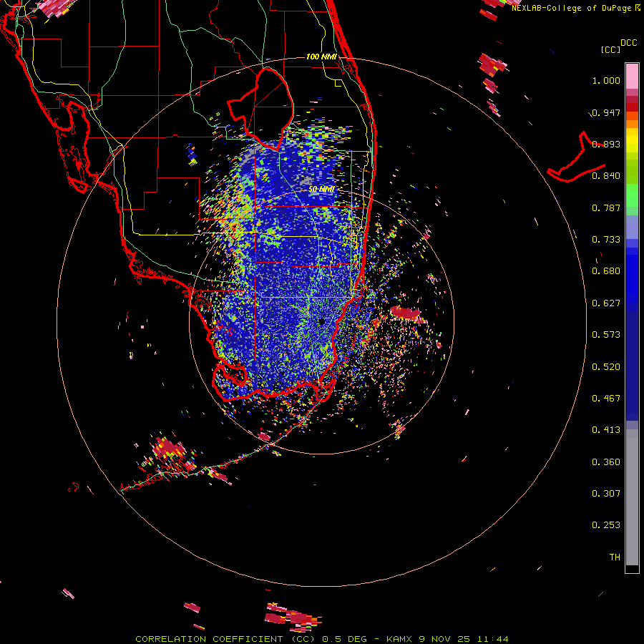Click the 0.787 scale value

click(x=606, y=208)
